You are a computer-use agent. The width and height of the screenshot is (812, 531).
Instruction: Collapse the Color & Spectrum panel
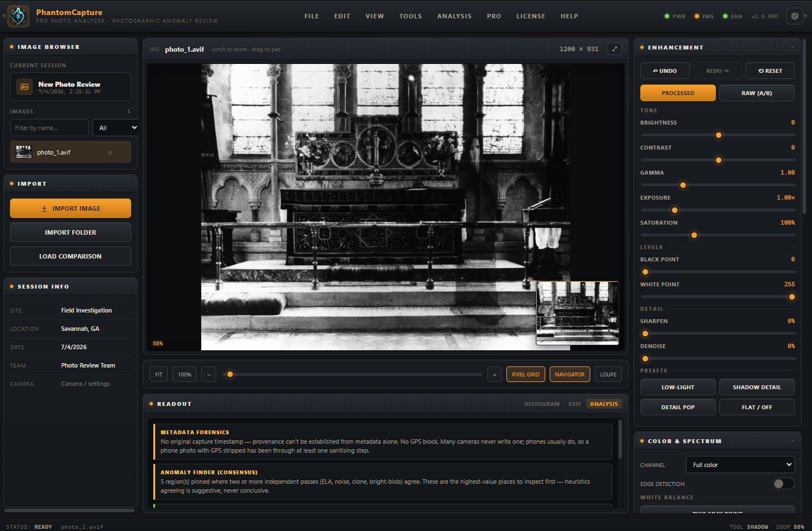793,441
